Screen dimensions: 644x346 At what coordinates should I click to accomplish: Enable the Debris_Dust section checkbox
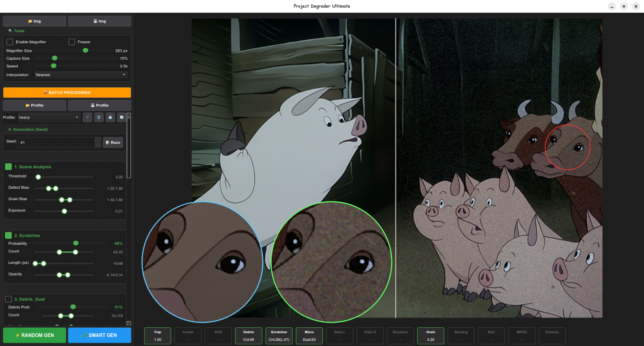[x=8, y=299]
